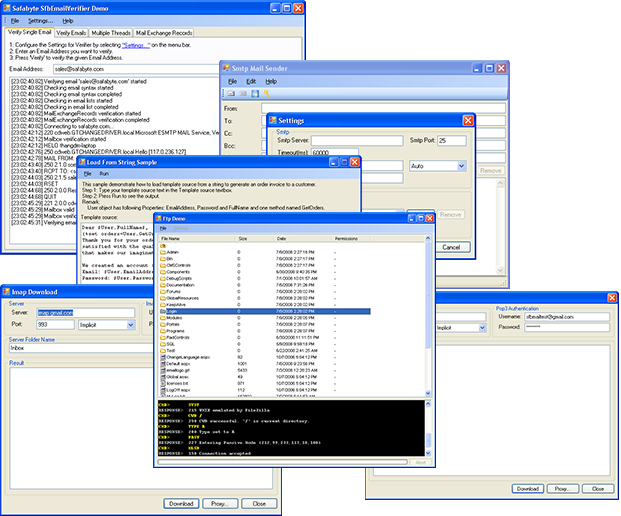Switch to the Multiple Threads tab
Image resolution: width=621 pixels, height=516 pixels.
pos(111,33)
